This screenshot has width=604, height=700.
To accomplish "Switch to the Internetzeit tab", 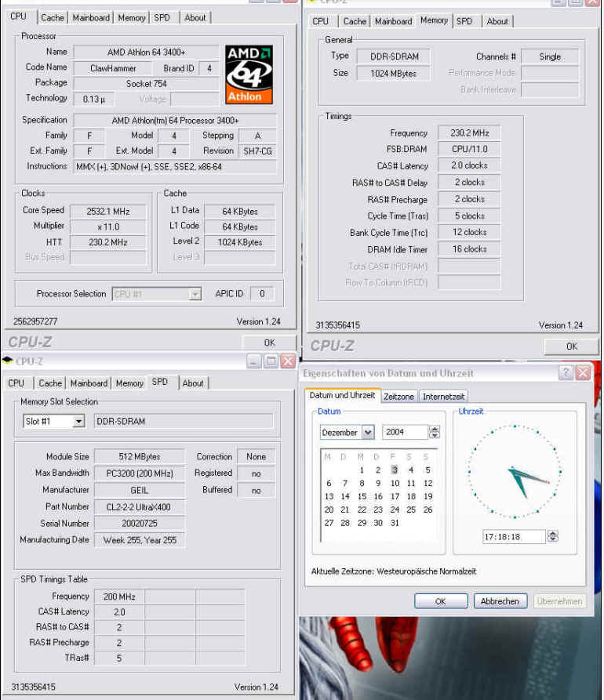I will point(444,397).
